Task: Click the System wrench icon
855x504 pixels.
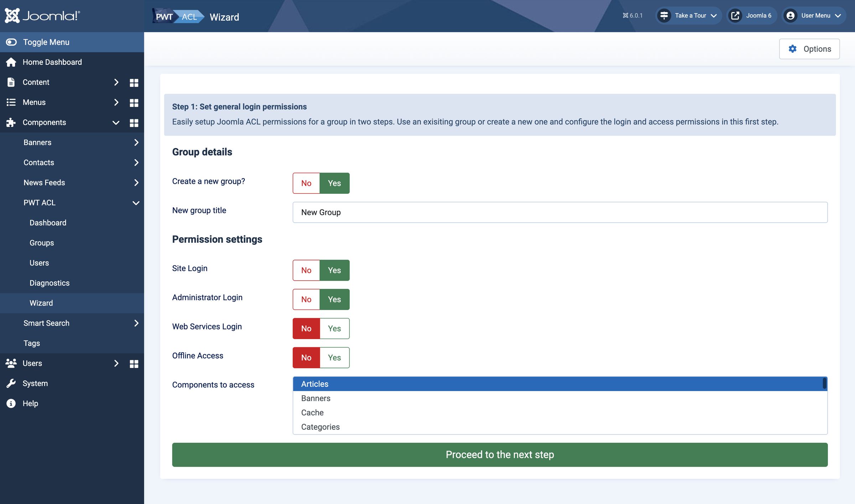Action: [x=11, y=383]
